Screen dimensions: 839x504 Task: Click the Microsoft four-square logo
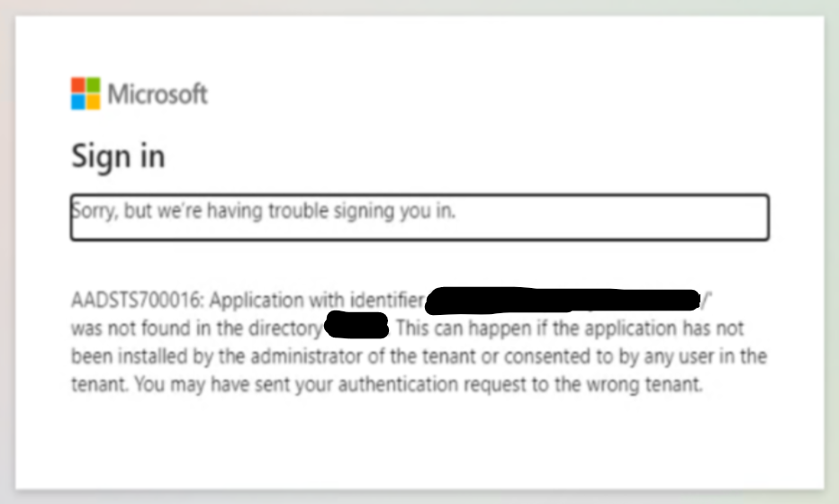(86, 94)
